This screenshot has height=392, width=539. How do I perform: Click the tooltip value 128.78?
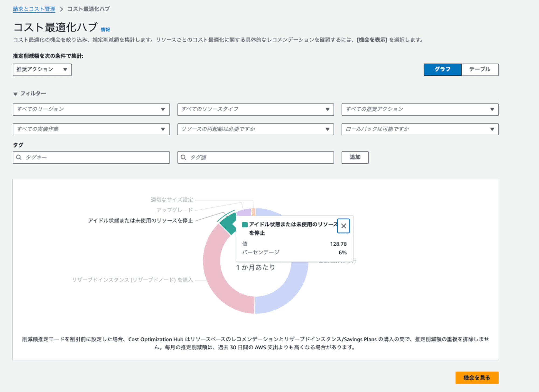(x=338, y=244)
